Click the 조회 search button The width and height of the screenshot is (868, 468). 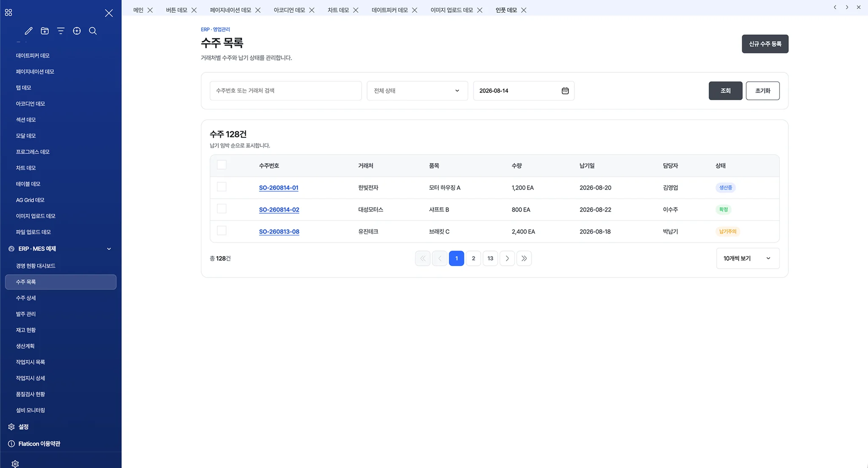[726, 91]
